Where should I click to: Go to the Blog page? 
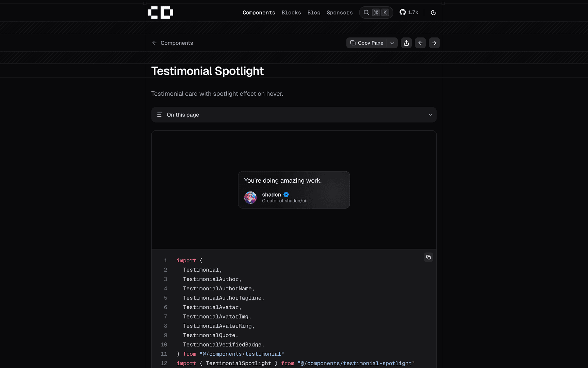pyautogui.click(x=314, y=13)
